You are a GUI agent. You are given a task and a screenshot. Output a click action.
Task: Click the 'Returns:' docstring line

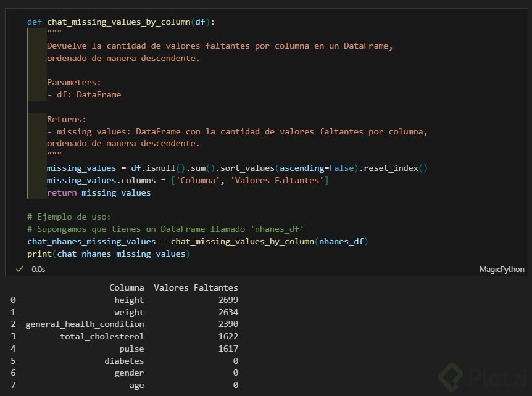tap(67, 119)
